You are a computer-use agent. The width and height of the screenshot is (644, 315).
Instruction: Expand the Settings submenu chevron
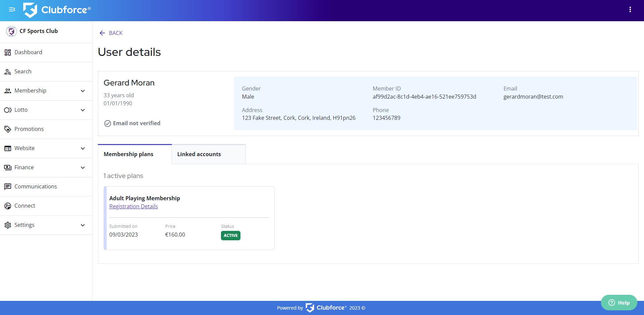(x=83, y=225)
